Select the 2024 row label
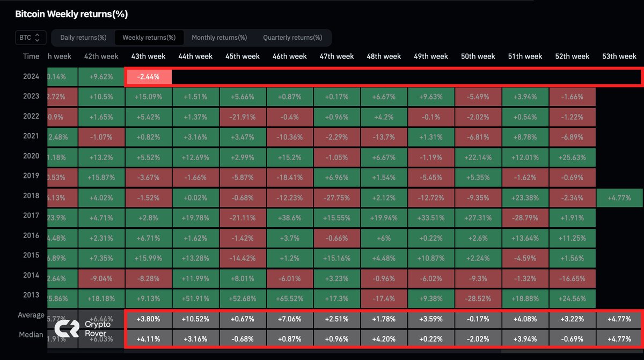644x360 pixels. [31, 76]
